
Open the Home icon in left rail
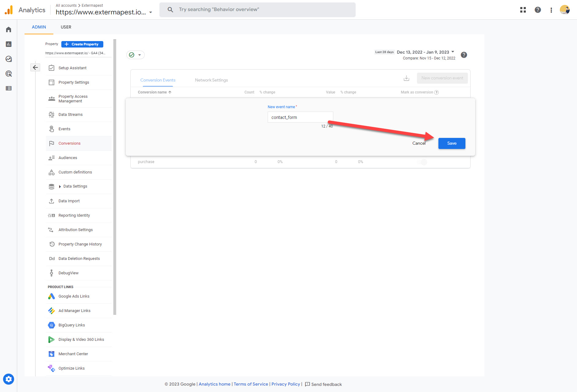9,29
